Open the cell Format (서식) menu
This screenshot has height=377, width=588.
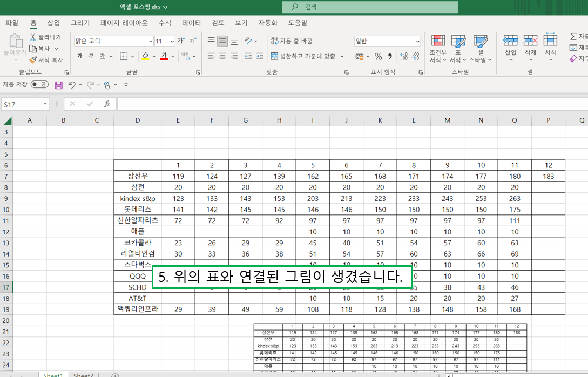[x=551, y=48]
